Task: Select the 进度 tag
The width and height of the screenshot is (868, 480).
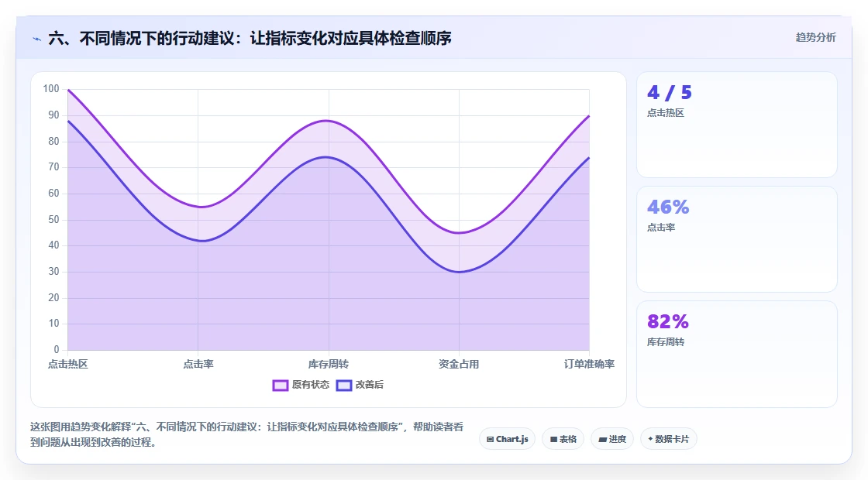Action: pos(612,439)
